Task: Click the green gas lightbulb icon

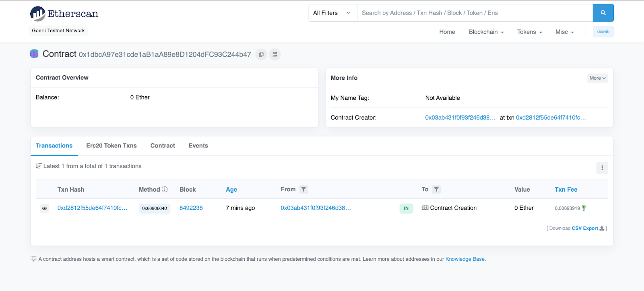Action: [584, 208]
